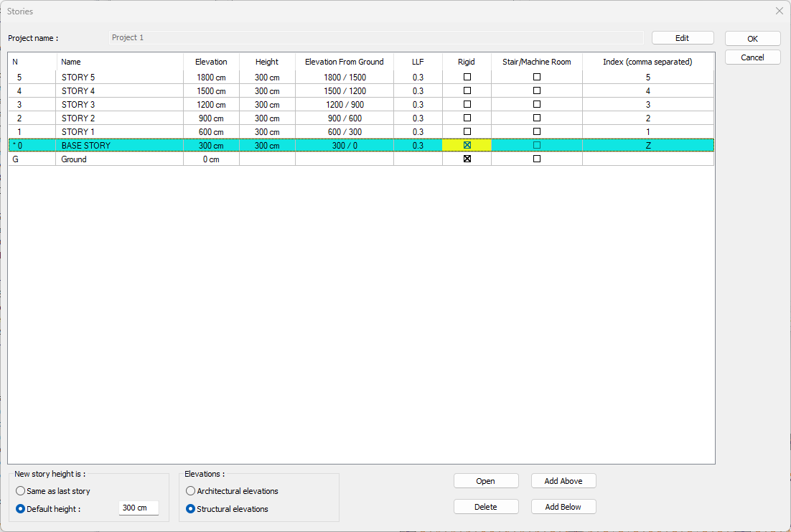Click OK to confirm story settings
The image size is (791, 532).
coord(752,39)
